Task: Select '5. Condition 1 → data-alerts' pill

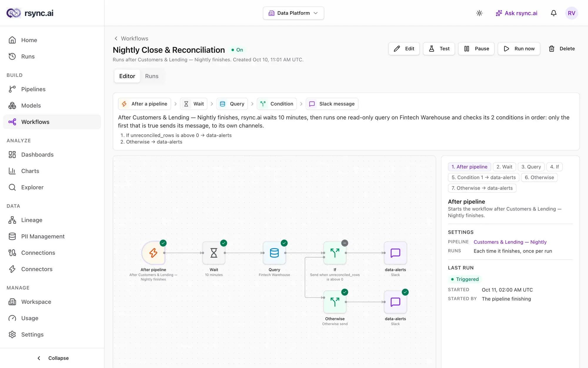Action: (484, 178)
